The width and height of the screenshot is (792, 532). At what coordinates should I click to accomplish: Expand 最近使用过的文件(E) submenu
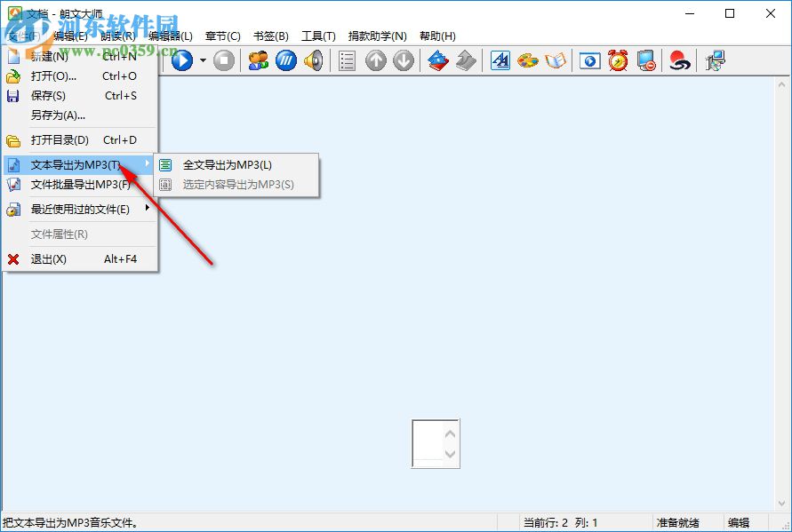click(80, 210)
